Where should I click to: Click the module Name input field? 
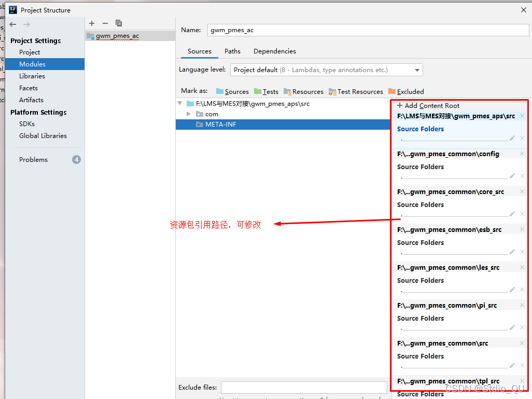click(368, 30)
